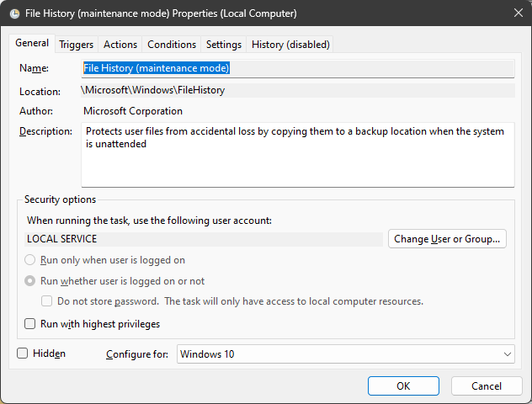Click the 'When running the task' label text
Image resolution: width=532 pixels, height=404 pixels.
click(x=149, y=221)
